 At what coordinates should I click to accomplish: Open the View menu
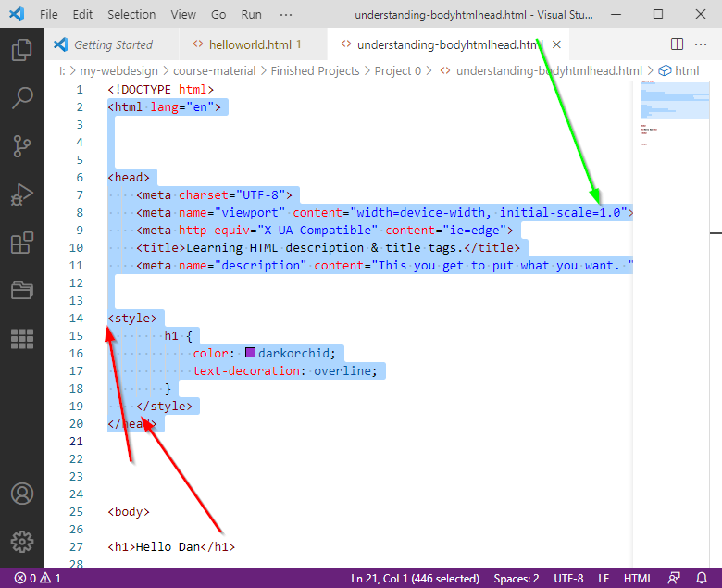click(x=183, y=14)
